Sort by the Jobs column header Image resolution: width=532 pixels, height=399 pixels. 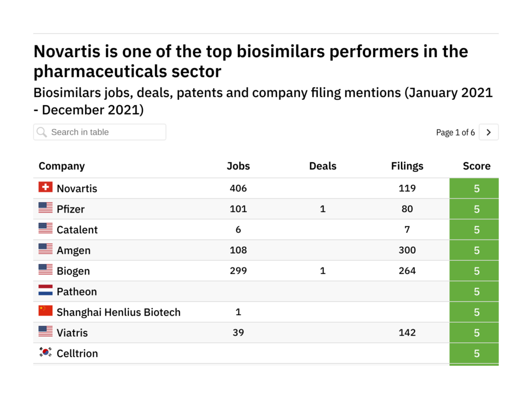[x=238, y=166]
